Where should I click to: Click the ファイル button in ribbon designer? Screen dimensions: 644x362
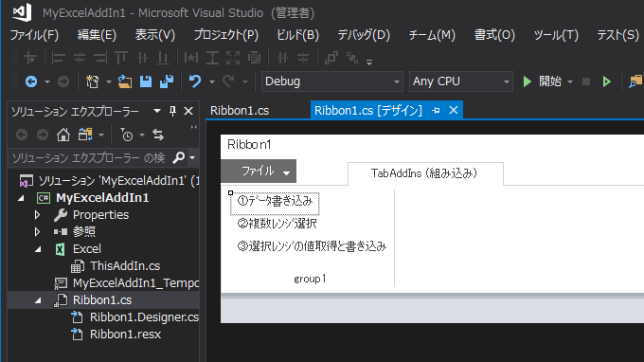point(259,171)
